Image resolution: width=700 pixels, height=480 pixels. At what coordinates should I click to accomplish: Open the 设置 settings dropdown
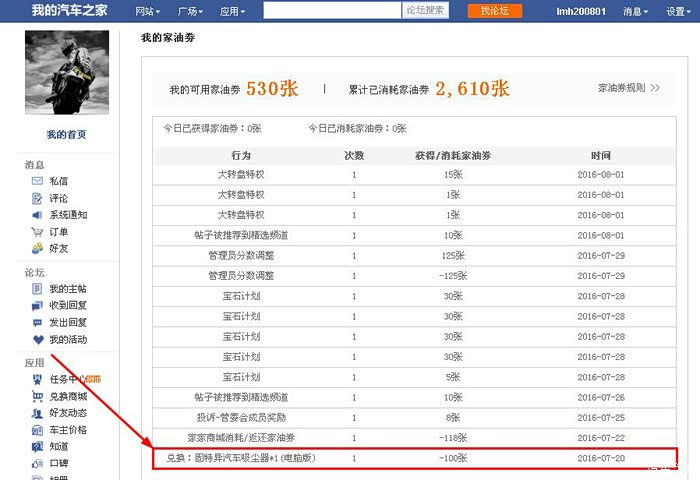678,11
